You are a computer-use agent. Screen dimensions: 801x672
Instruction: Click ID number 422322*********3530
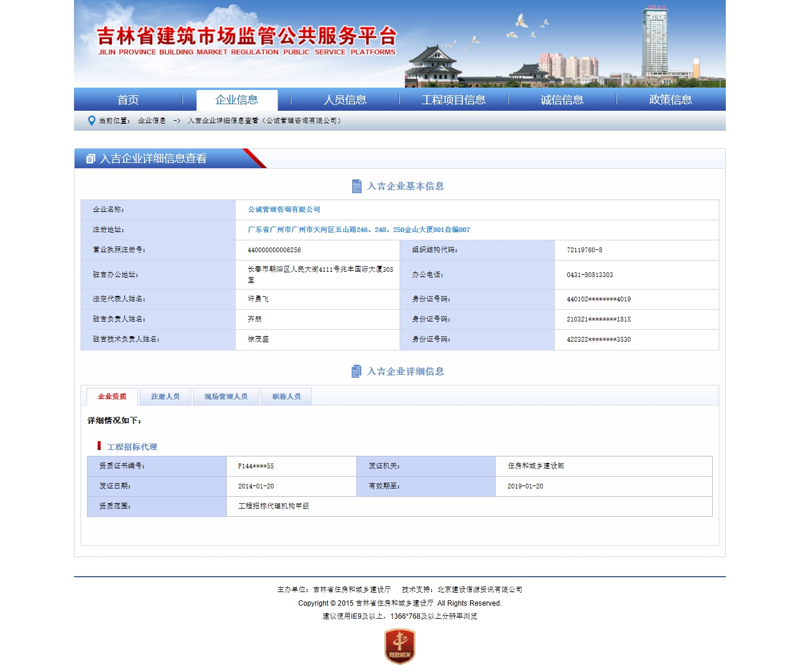click(599, 339)
